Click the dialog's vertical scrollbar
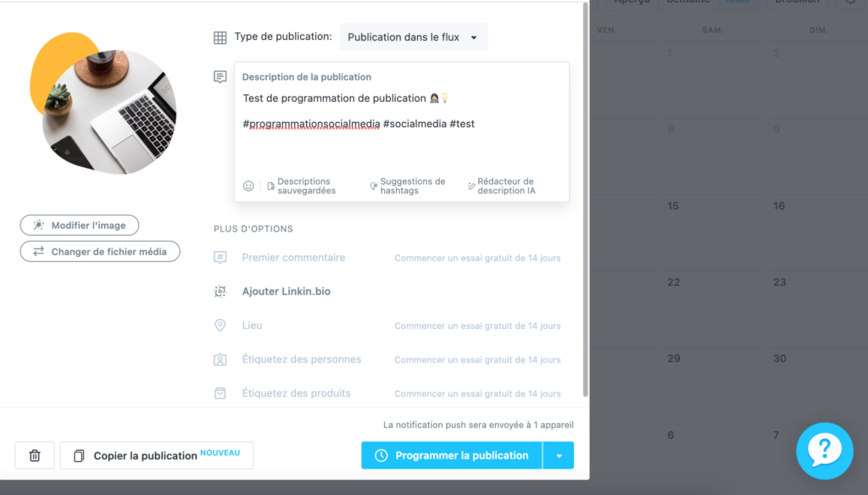The width and height of the screenshot is (868, 495). pyautogui.click(x=585, y=199)
